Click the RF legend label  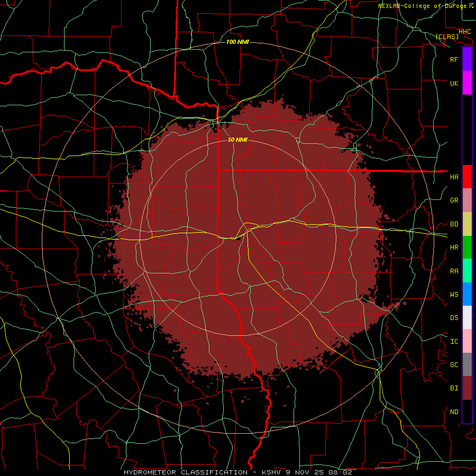(454, 59)
